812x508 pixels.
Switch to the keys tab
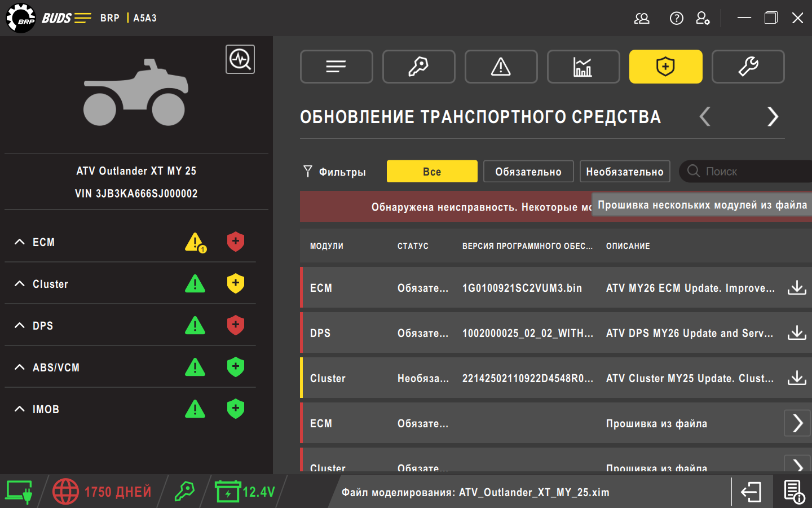pos(419,67)
